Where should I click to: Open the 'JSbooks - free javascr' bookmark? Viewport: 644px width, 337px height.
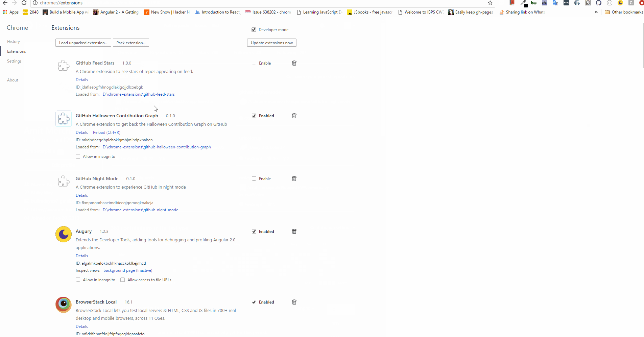369,12
